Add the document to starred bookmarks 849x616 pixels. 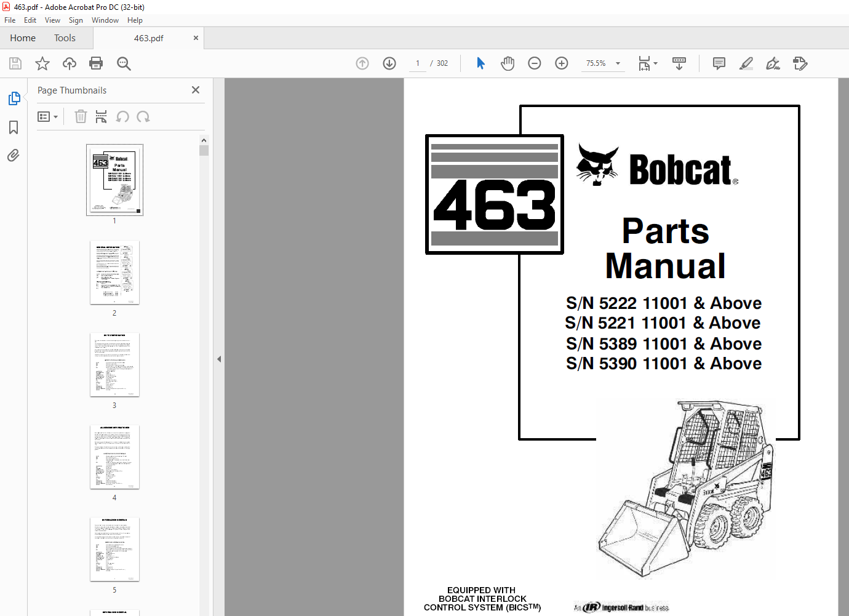[x=42, y=63]
